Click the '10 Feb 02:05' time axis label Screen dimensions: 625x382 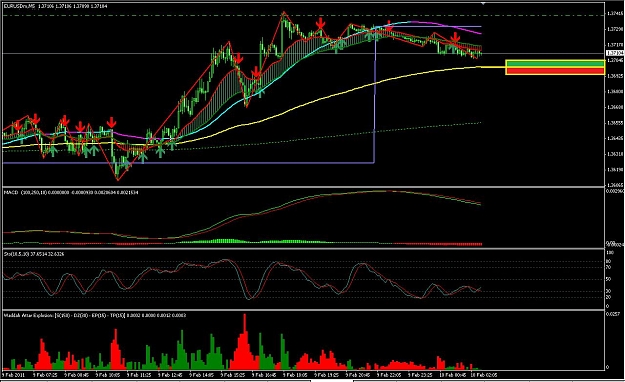[484, 375]
